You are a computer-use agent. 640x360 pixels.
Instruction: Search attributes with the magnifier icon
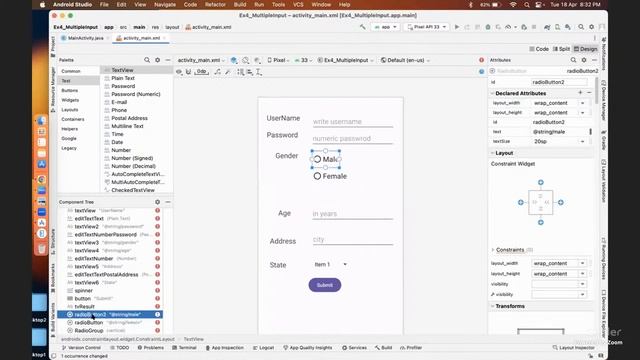(573, 60)
